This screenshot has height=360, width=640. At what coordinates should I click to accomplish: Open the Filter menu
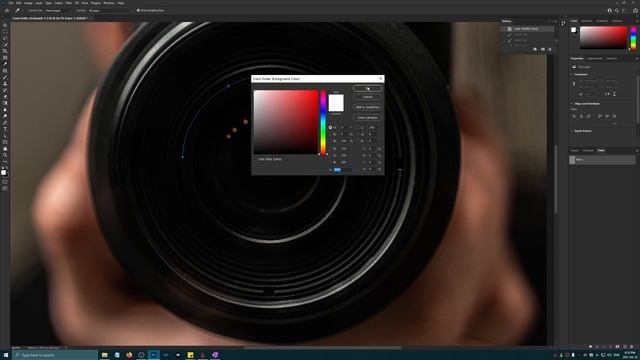(x=69, y=3)
